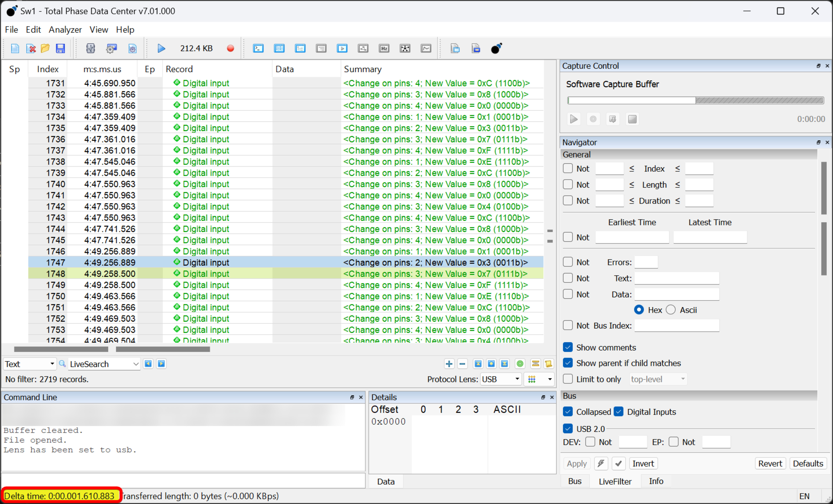Click the Run Capture play icon in toolbar
This screenshot has width=833, height=504.
(161, 48)
